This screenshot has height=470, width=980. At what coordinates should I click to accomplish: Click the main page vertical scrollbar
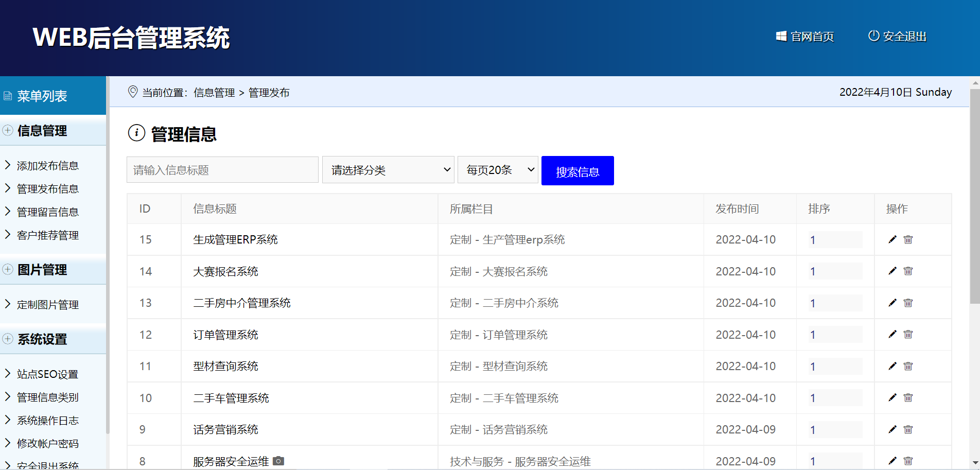click(x=974, y=196)
